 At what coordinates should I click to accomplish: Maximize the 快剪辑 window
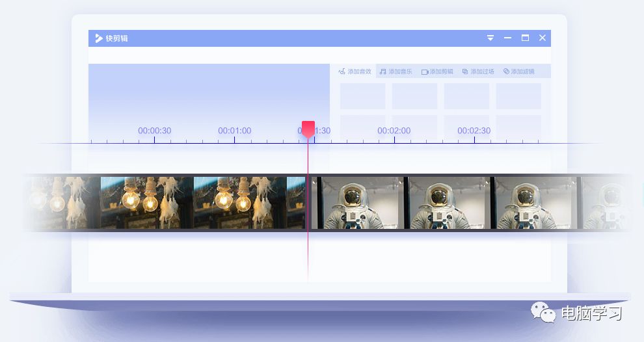coord(526,38)
